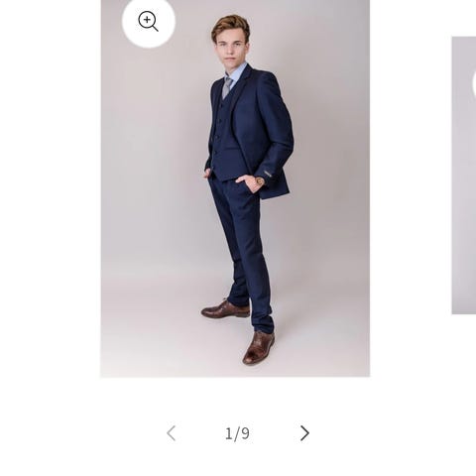Image resolution: width=476 pixels, height=476 pixels.
Task: Show image 2 of 9 using the forward arrow
Action: 304,433
